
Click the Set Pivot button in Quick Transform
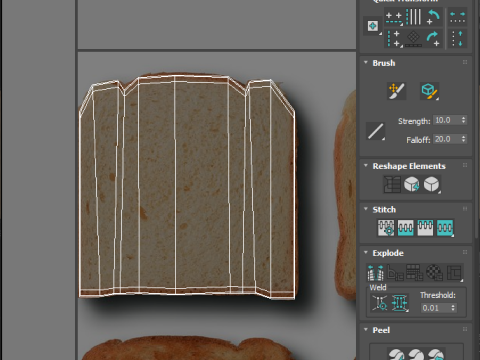[373, 26]
